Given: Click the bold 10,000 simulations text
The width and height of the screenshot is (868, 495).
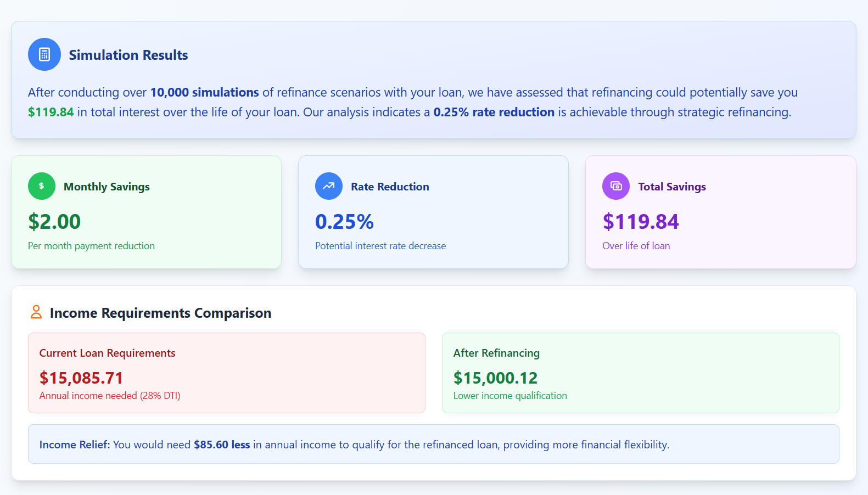Looking at the screenshot, I should tap(205, 92).
